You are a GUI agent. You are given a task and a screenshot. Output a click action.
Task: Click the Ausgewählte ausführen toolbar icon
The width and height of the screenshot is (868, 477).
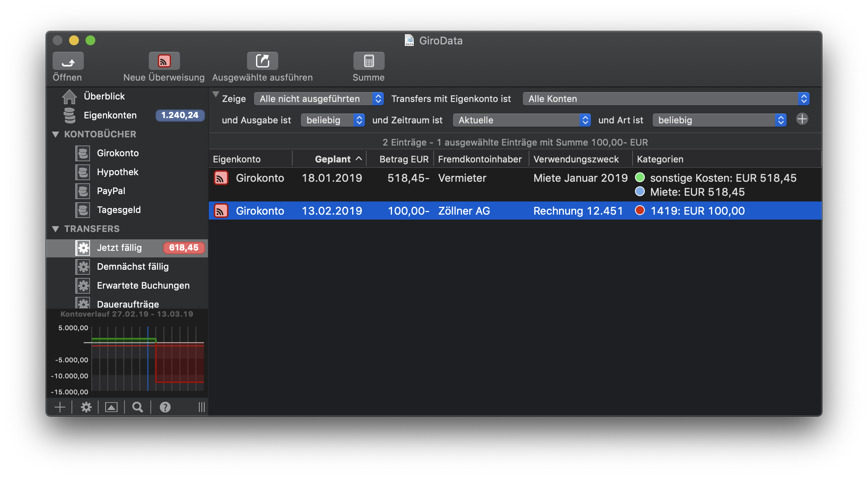pos(262,61)
